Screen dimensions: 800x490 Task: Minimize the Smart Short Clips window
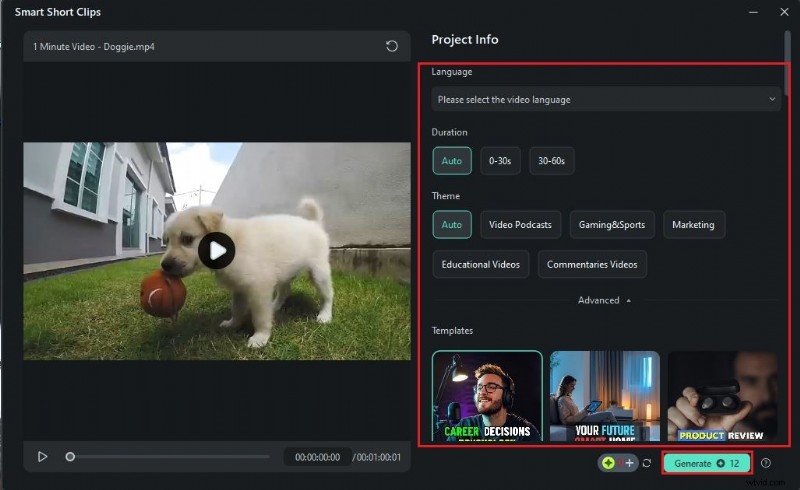[752, 12]
